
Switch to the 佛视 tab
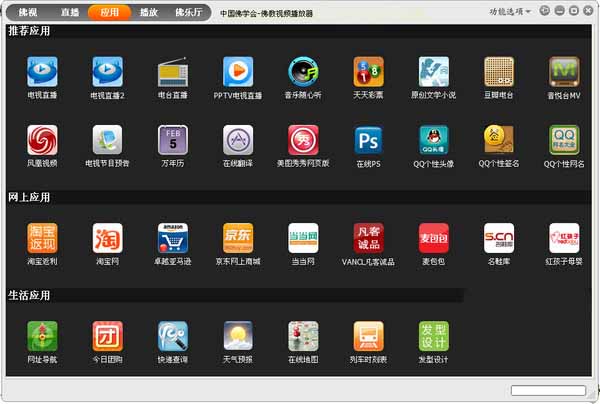[28, 12]
